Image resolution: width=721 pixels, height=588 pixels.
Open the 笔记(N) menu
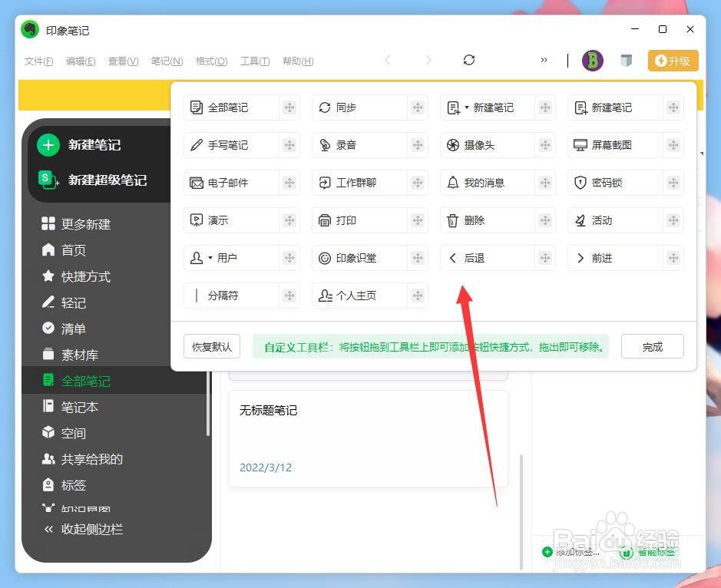coord(167,61)
